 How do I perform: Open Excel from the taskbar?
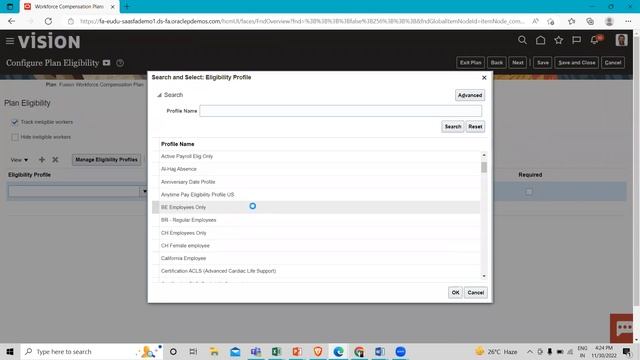pos(276,351)
